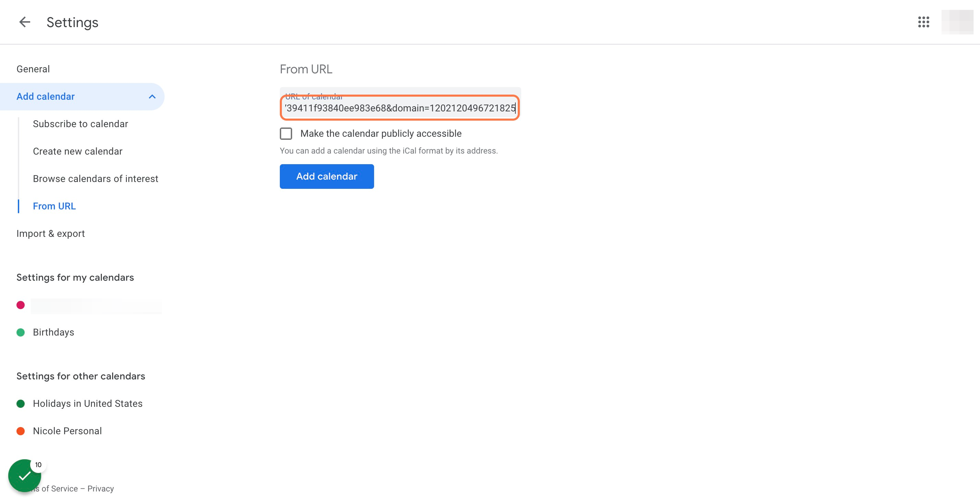Click the Settings page title
This screenshot has width=980, height=499.
click(x=72, y=22)
